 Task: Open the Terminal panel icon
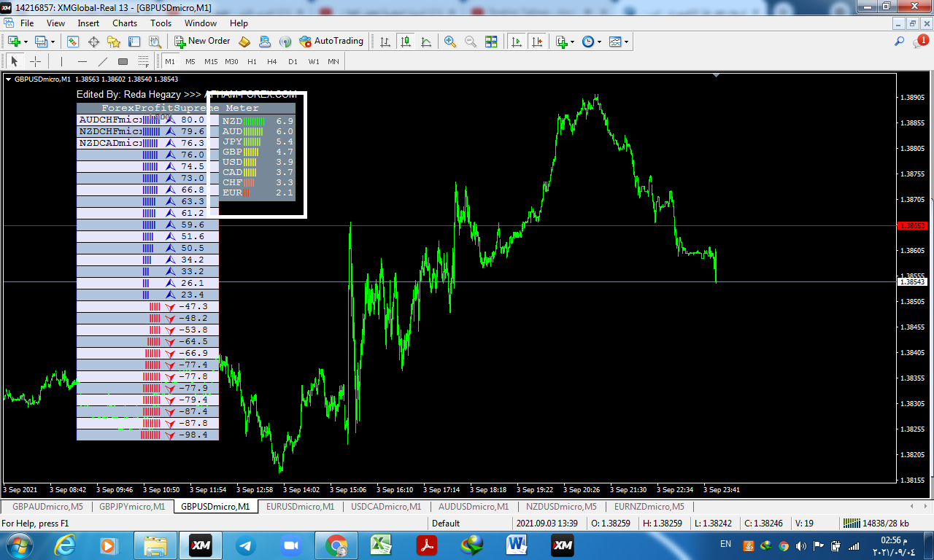pyautogui.click(x=134, y=42)
